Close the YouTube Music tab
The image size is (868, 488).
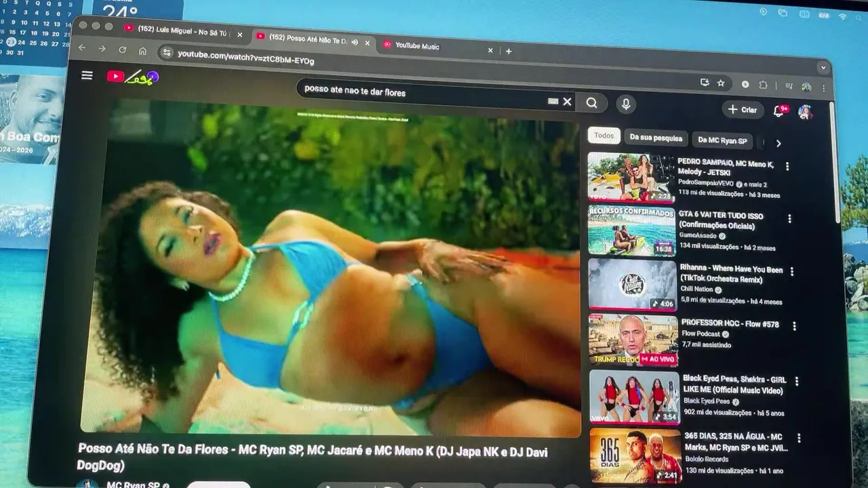coord(490,50)
